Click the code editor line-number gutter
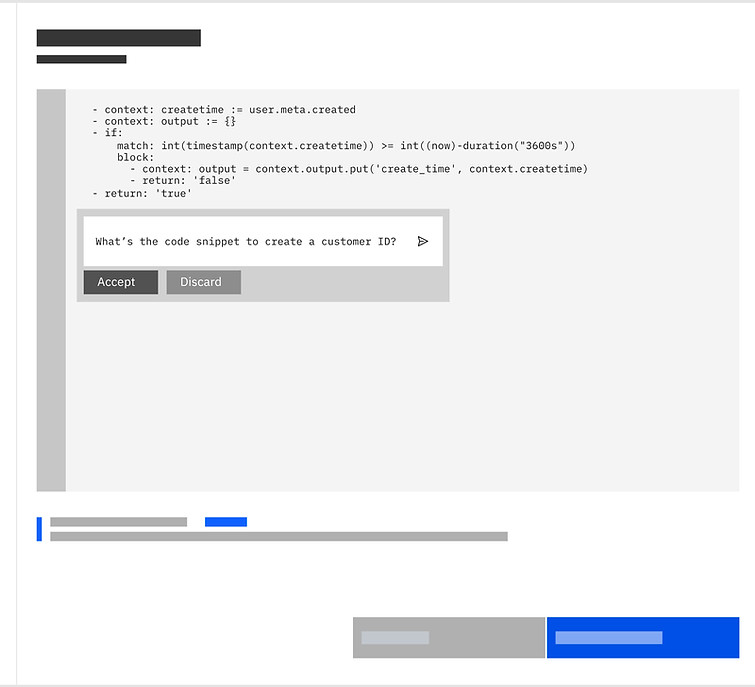The height and width of the screenshot is (687, 755). [51, 290]
